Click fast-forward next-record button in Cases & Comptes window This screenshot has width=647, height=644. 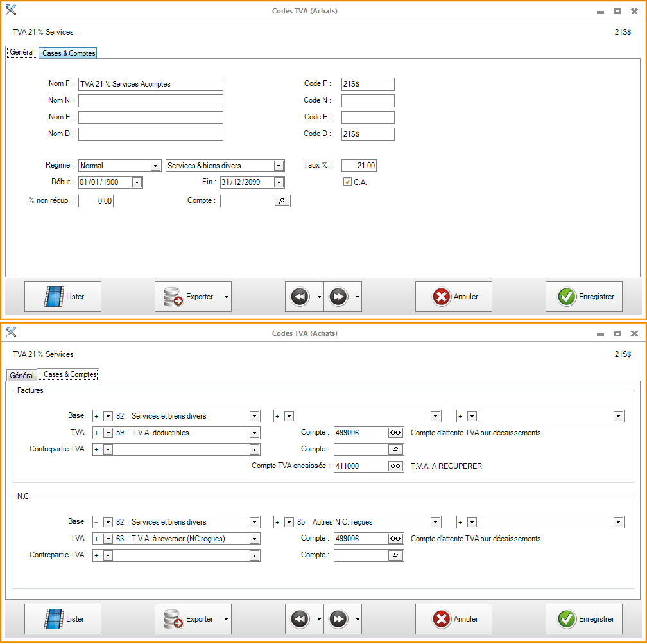pyautogui.click(x=338, y=619)
